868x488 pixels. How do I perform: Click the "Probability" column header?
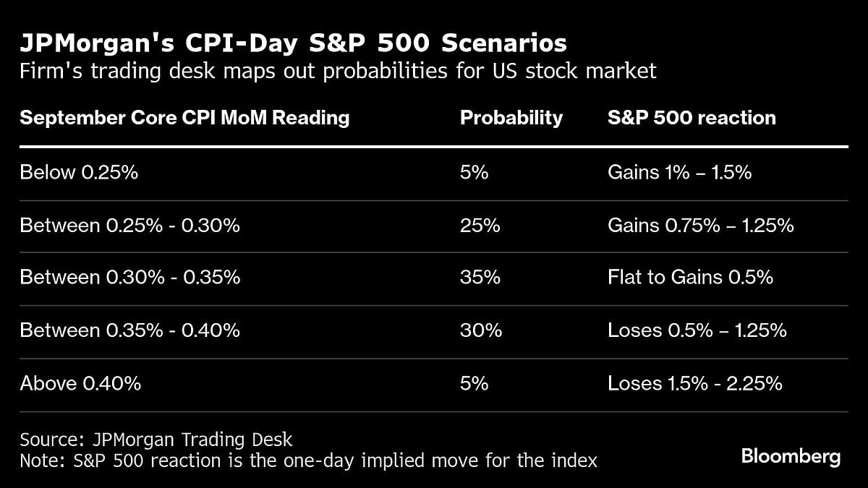(x=511, y=118)
